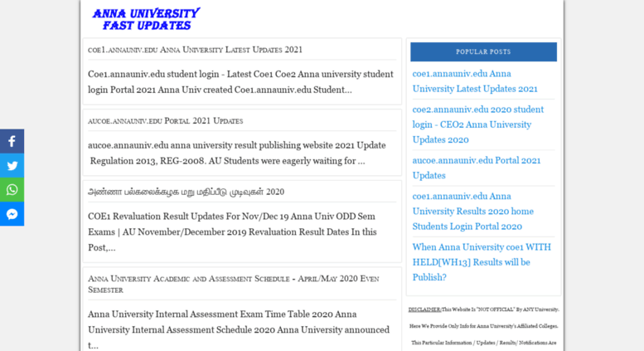Open aucoe.annauniv.edu Portal 2021 Updates post title
This screenshot has height=351, width=644.
click(x=165, y=121)
